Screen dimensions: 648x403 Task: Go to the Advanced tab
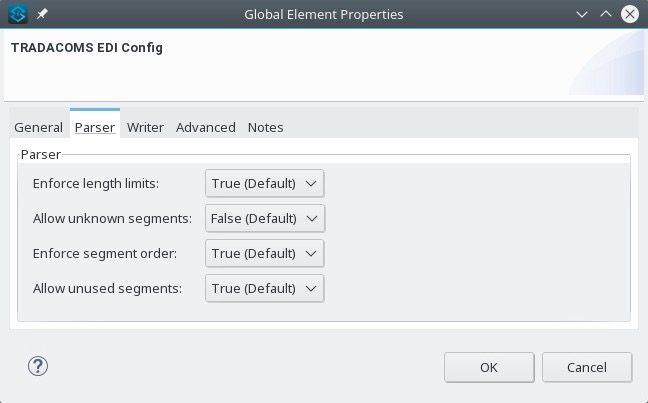[x=205, y=127]
